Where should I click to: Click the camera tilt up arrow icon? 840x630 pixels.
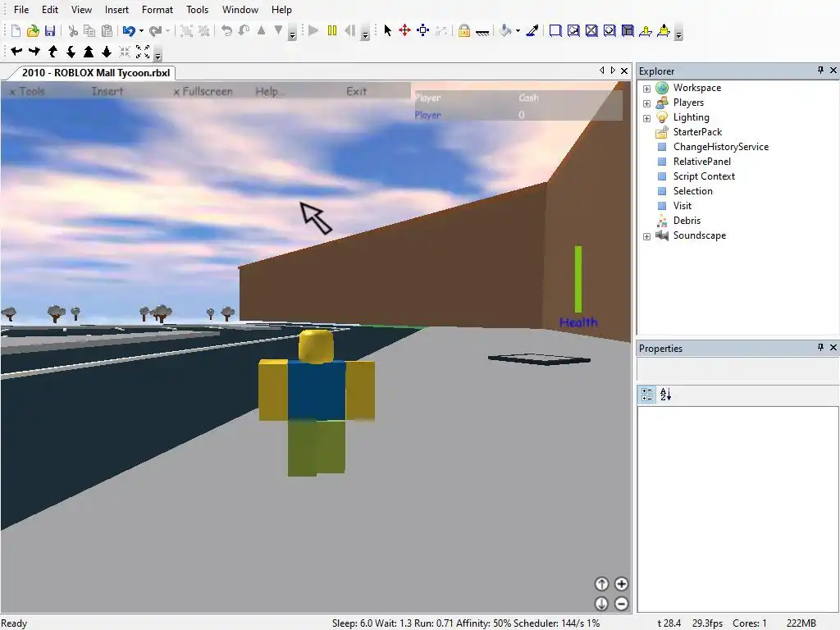52,52
